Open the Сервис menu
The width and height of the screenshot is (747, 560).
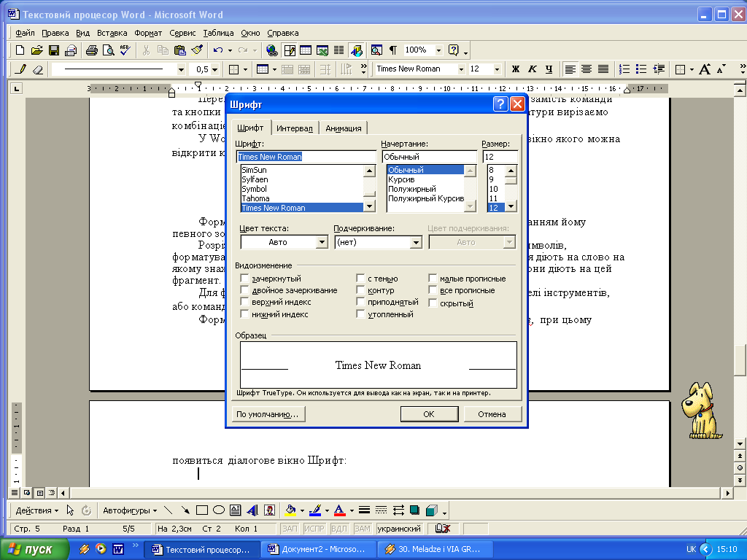182,33
